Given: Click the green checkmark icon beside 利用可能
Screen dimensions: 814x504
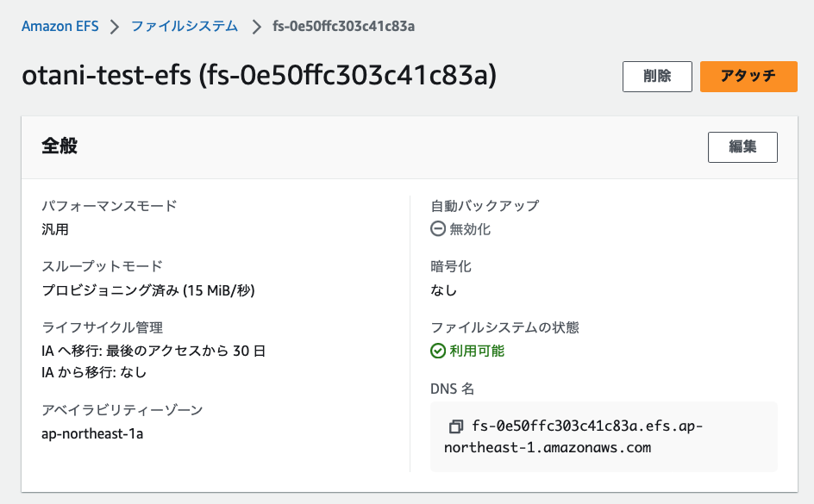Looking at the screenshot, I should coord(438,351).
